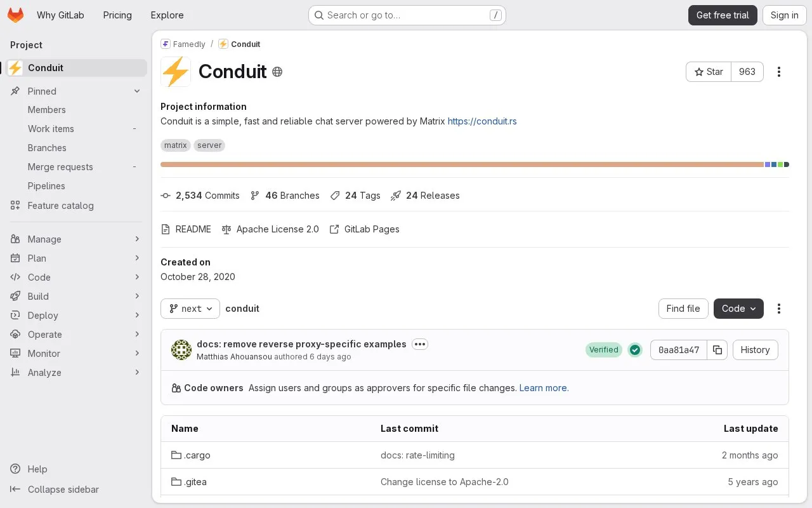This screenshot has height=508, width=812.
Task: Expand the Manage sidebar menu
Action: click(76, 239)
